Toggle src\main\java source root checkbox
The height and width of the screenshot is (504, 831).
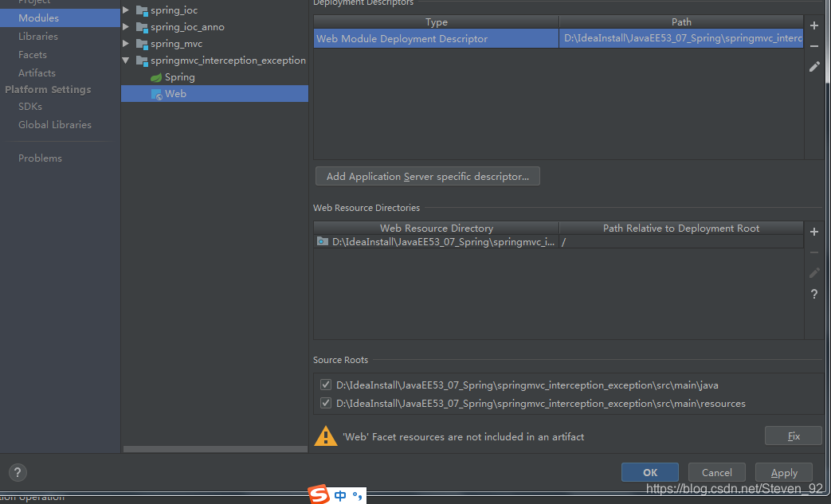click(x=325, y=385)
